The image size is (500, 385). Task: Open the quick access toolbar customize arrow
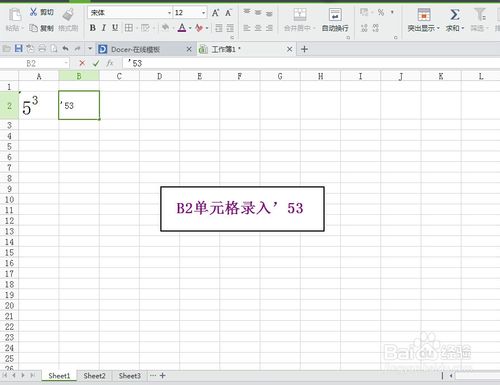pos(90,49)
